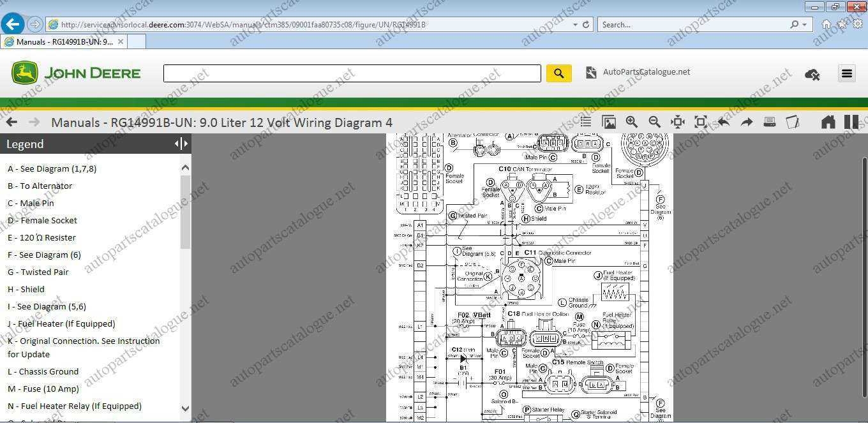Select legend 'K - Original Connection' entry

(x=84, y=347)
